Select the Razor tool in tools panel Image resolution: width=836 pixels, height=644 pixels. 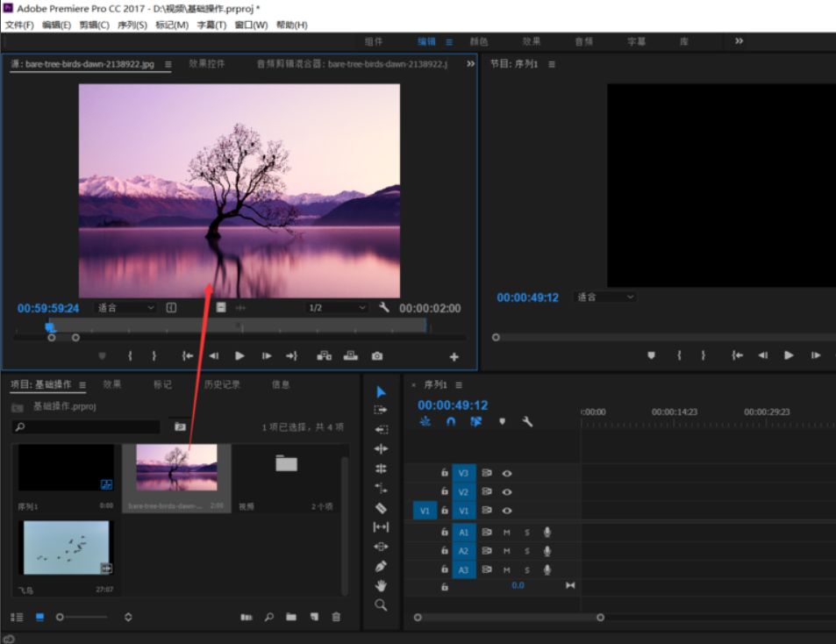[x=381, y=508]
